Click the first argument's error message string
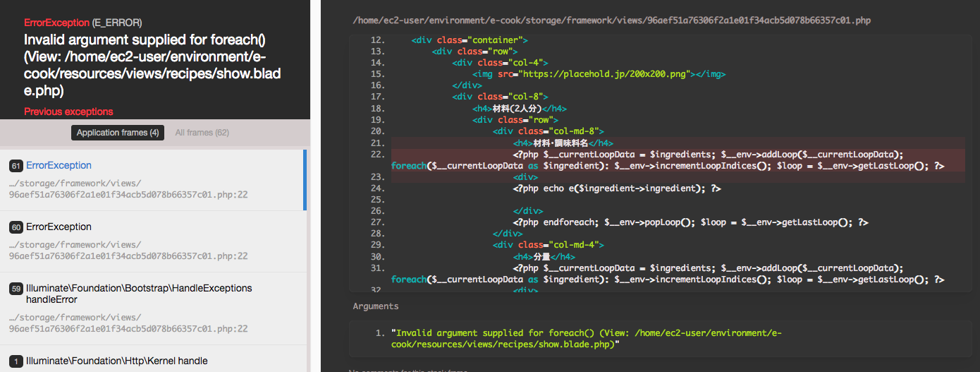This screenshot has width=980, height=372. pyautogui.click(x=588, y=338)
